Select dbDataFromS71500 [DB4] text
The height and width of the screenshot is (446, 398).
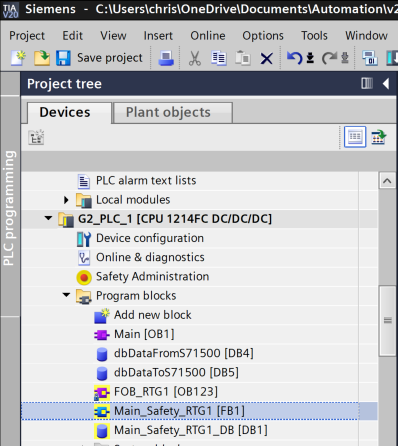point(184,353)
